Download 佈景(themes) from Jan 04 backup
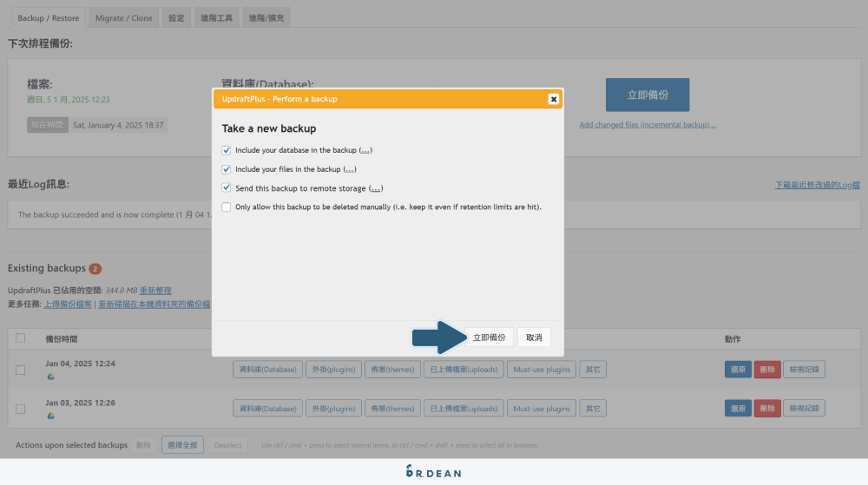Image resolution: width=868 pixels, height=485 pixels. [392, 370]
